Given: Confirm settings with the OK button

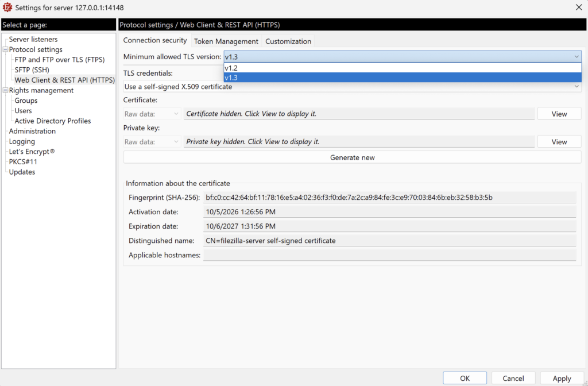Looking at the screenshot, I should tap(465, 378).
